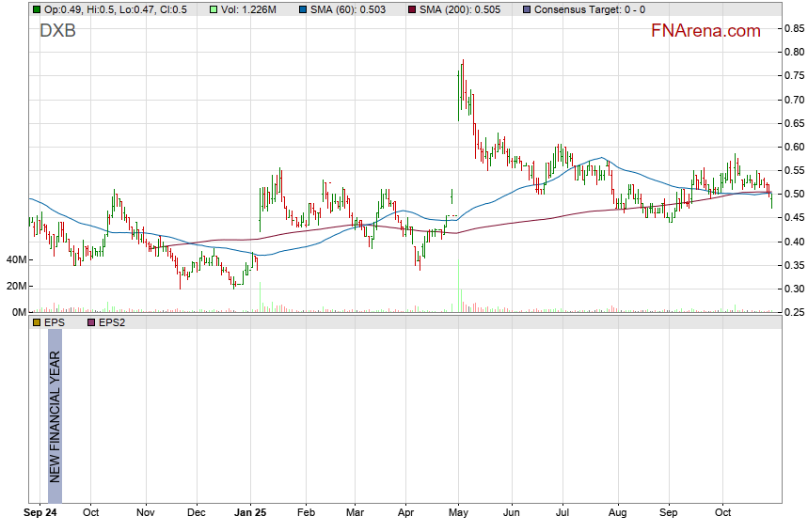Click the Sep 24 date label
Viewport: 808px width, 532px height.
point(40,514)
